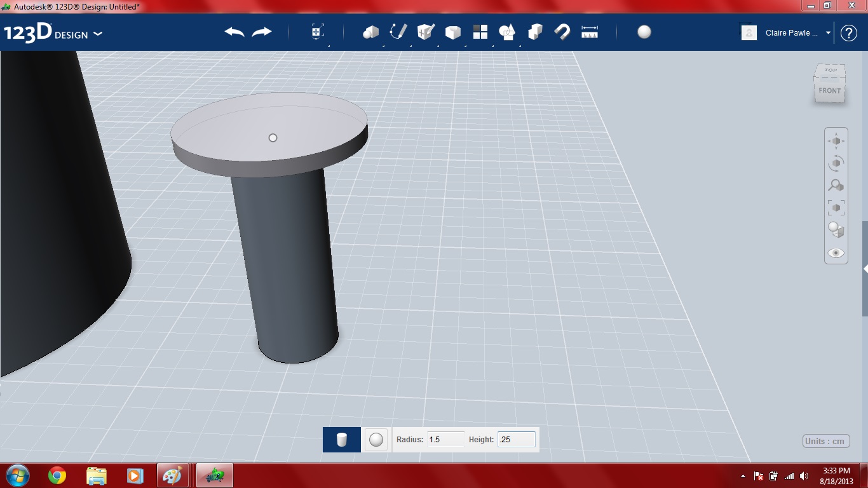Redo the last undone action
Screen dimensions: 868x488
[x=262, y=32]
